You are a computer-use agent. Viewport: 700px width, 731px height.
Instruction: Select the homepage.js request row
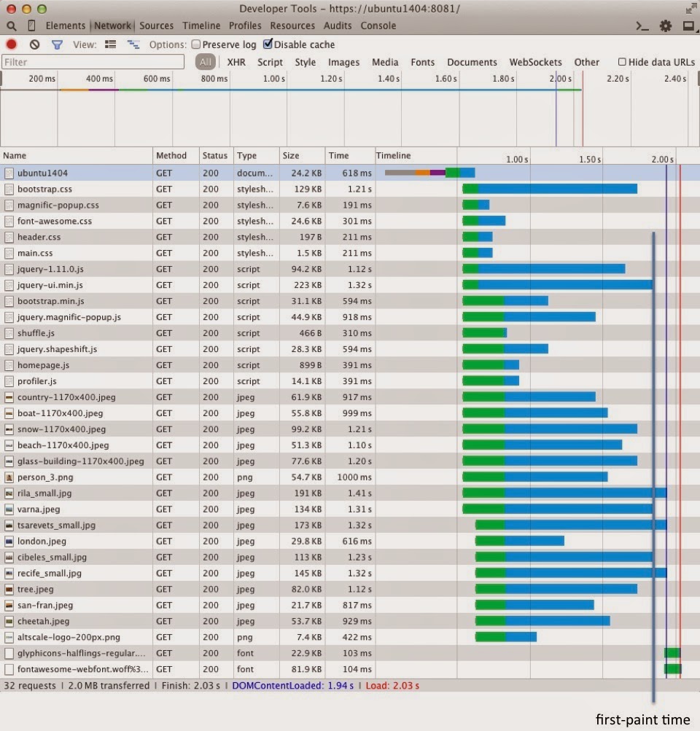(350, 365)
